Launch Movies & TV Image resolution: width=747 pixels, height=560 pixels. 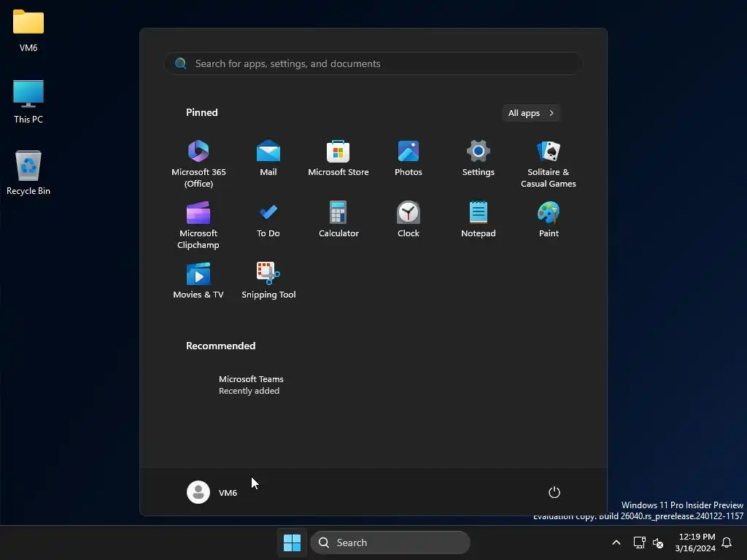point(198,281)
